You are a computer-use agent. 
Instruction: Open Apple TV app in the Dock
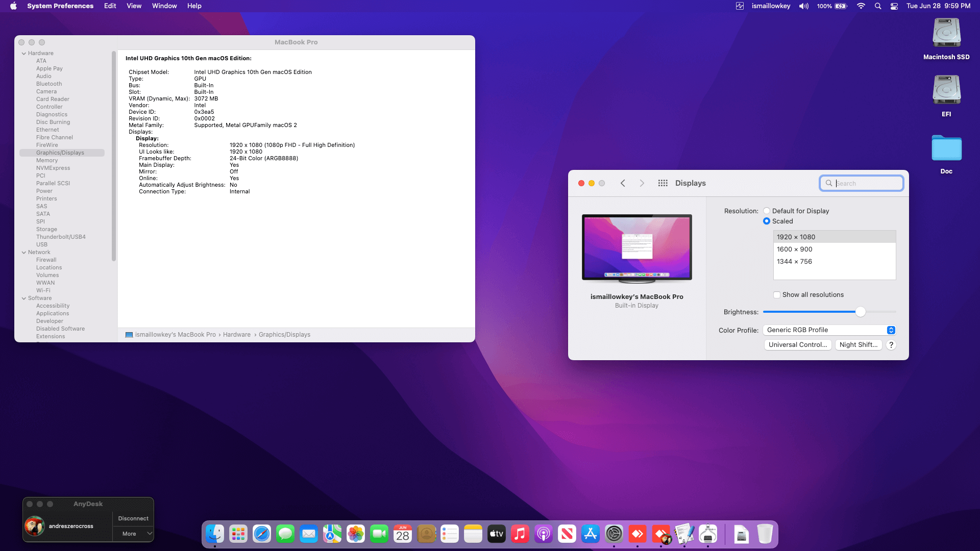tap(497, 534)
